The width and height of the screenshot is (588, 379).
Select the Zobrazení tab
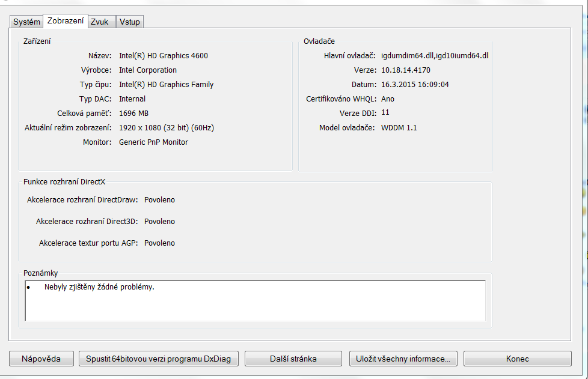pyautogui.click(x=66, y=20)
